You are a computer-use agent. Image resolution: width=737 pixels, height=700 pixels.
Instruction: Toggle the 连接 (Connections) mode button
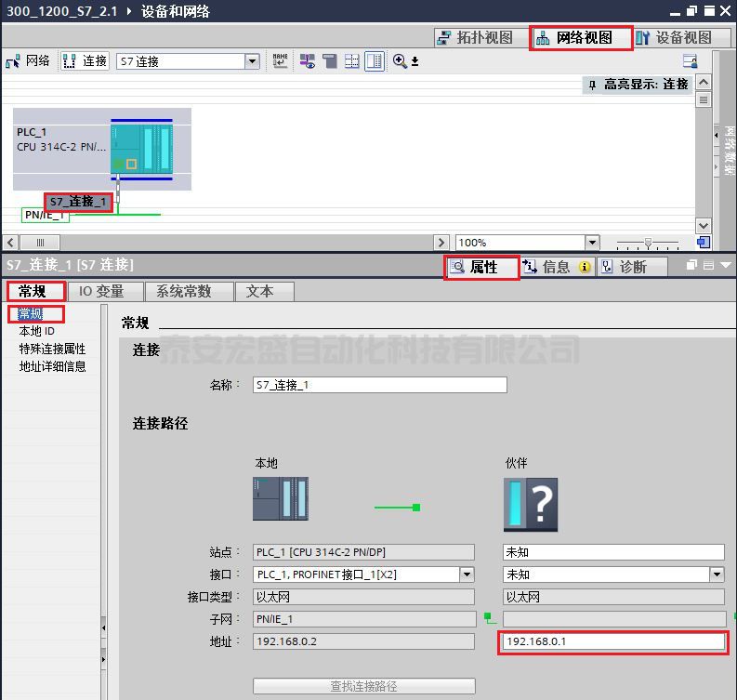coord(85,61)
